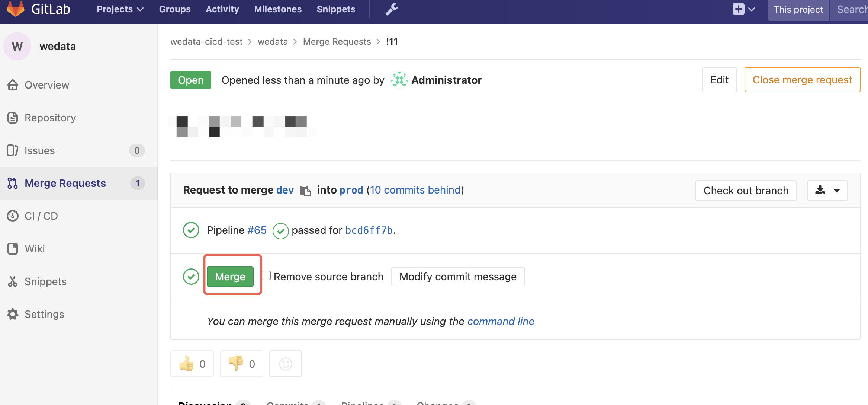868x405 pixels.
Task: Click the admin wrench icon in navbar
Action: (x=391, y=9)
